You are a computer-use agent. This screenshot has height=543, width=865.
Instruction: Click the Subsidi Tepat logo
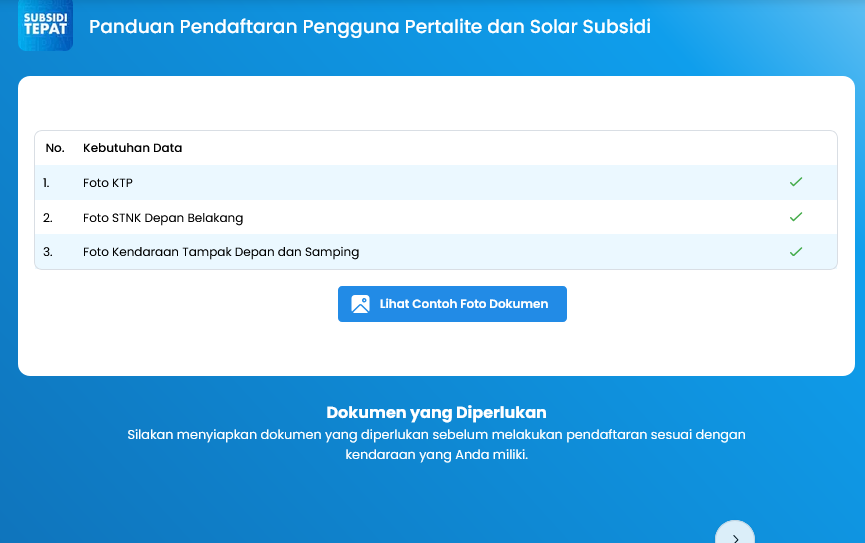[x=45, y=25]
